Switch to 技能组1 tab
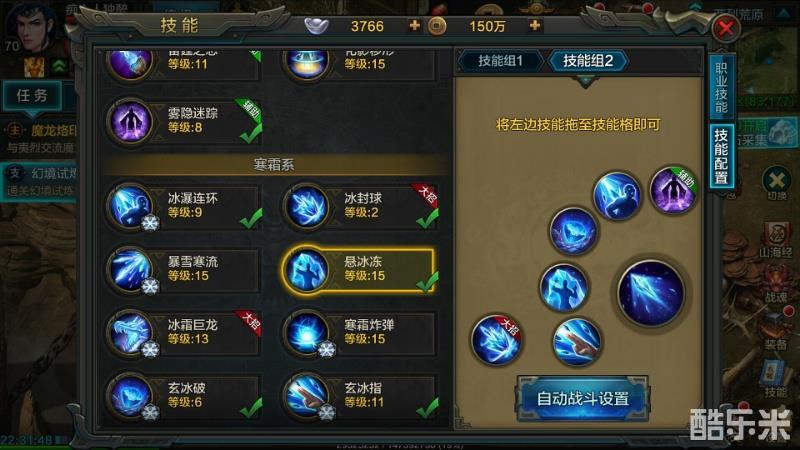The height and width of the screenshot is (450, 800). (x=500, y=61)
